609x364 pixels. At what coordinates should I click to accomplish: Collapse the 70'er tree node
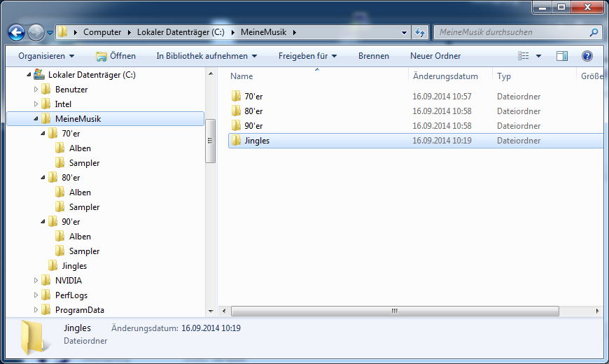point(43,134)
